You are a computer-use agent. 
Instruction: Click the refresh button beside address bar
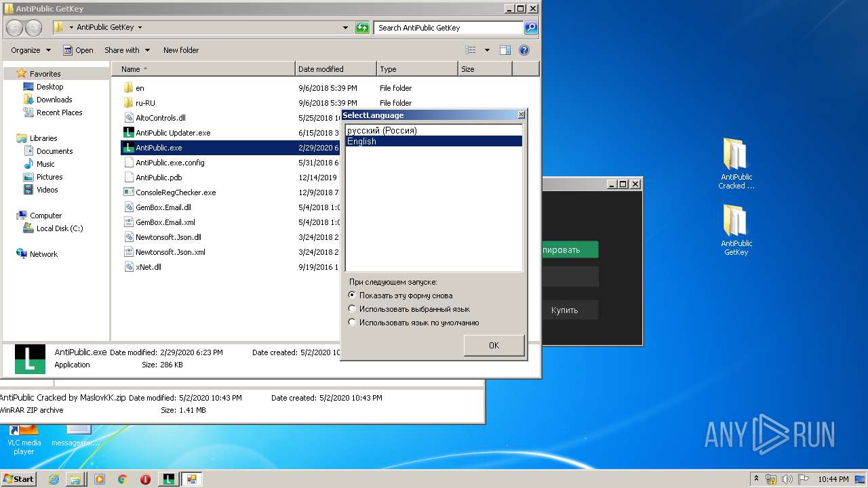(x=363, y=28)
